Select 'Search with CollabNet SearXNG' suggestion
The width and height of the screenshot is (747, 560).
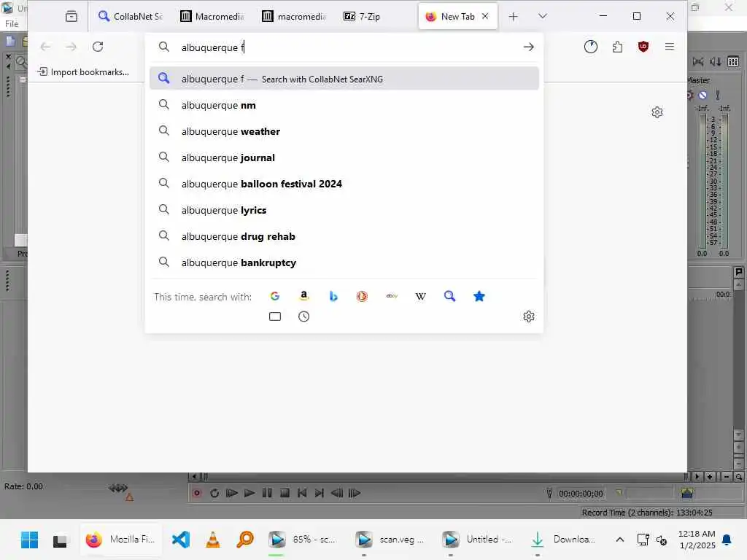point(344,79)
